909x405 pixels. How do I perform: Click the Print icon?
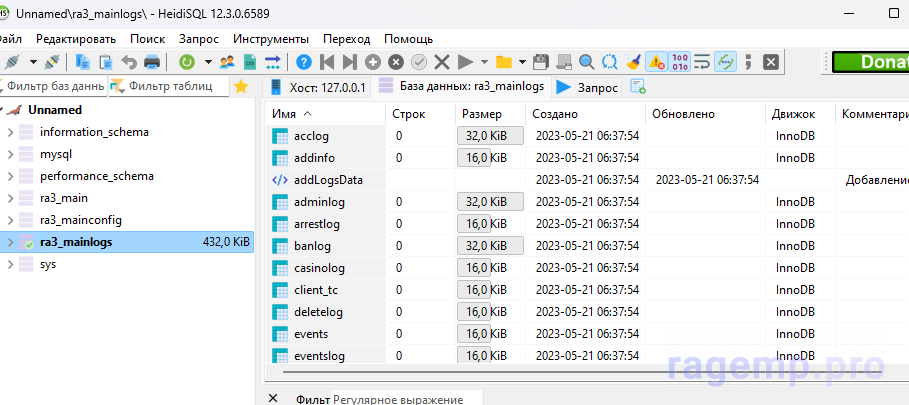(152, 61)
